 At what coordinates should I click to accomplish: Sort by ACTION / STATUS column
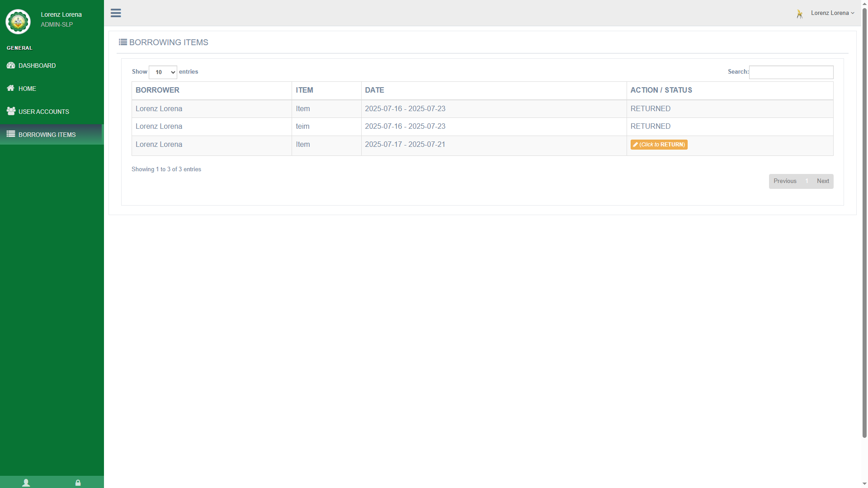661,90
